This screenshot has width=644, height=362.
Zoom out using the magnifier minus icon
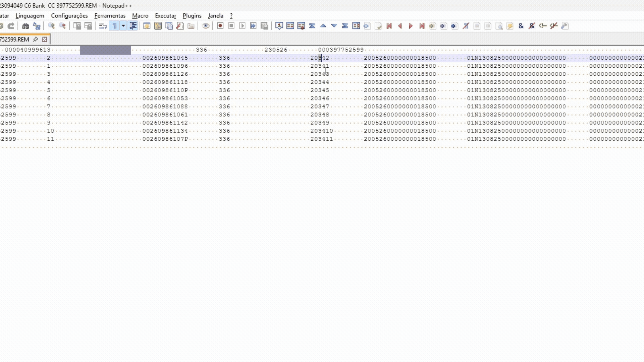62,26
